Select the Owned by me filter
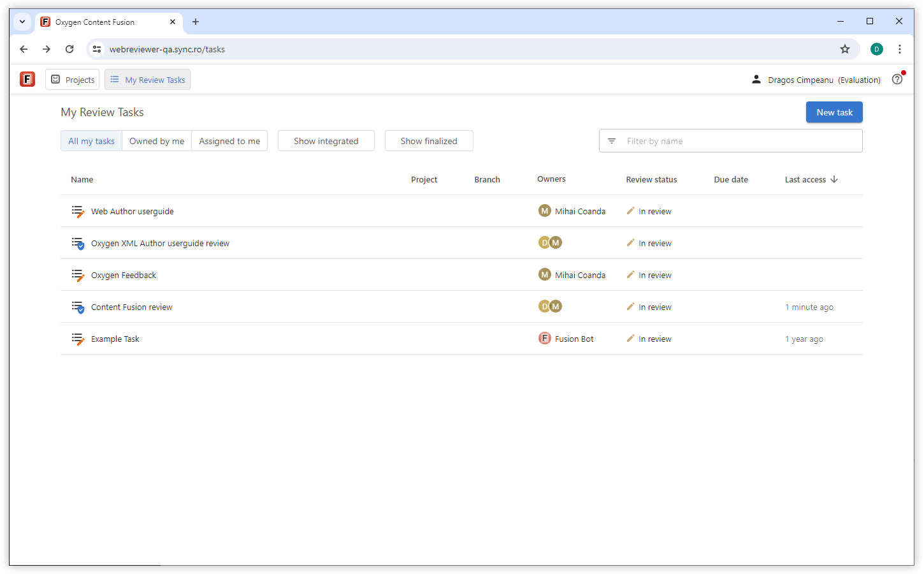The image size is (924, 574). point(157,141)
